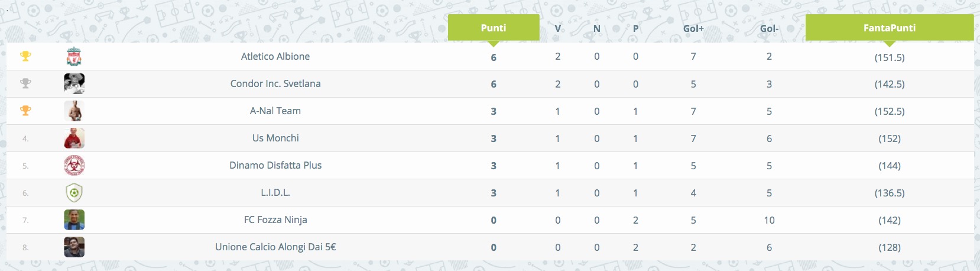This screenshot has height=271, width=980.
Task: Click the Unione Calcio Alongi avatar photo
Action: coord(74,247)
